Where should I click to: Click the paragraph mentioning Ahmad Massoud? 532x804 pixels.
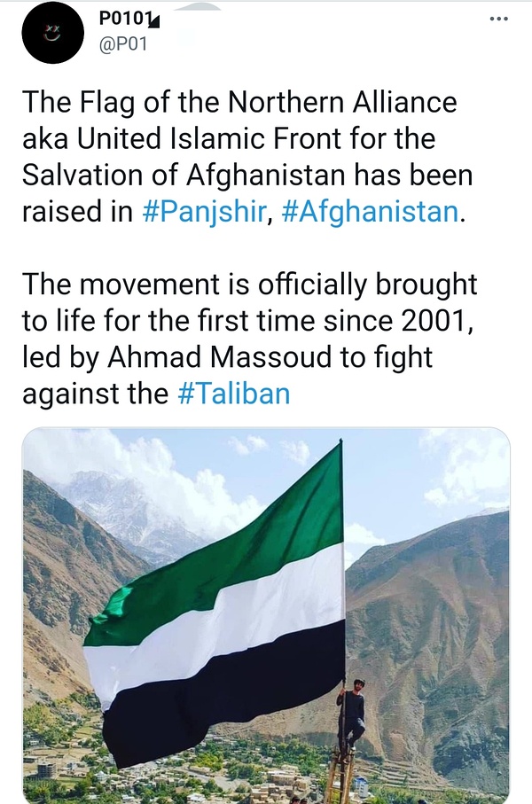(x=248, y=337)
